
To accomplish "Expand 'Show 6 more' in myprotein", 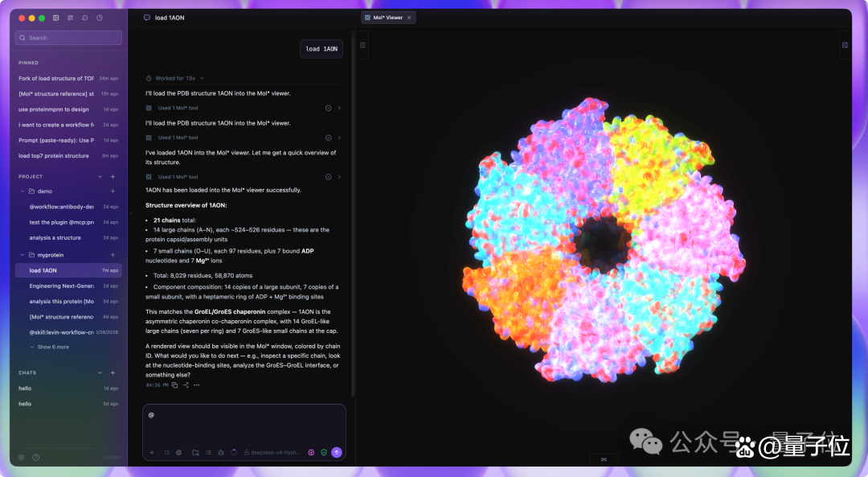I will tap(50, 347).
